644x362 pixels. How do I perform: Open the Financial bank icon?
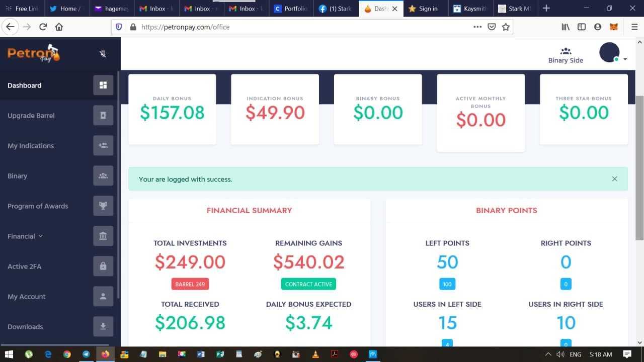[103, 236]
